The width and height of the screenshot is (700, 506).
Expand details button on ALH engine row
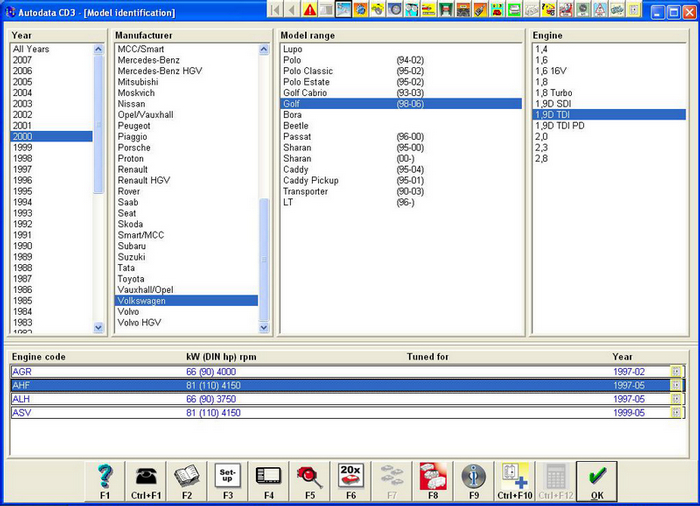(x=676, y=399)
